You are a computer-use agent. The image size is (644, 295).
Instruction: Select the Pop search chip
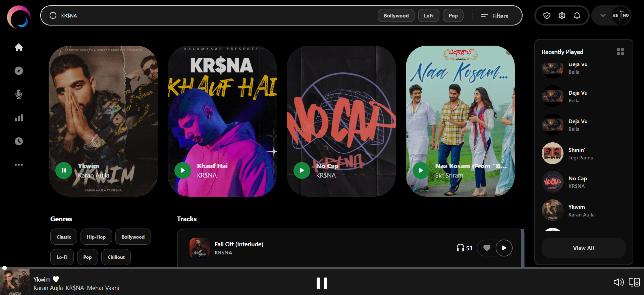pos(453,16)
